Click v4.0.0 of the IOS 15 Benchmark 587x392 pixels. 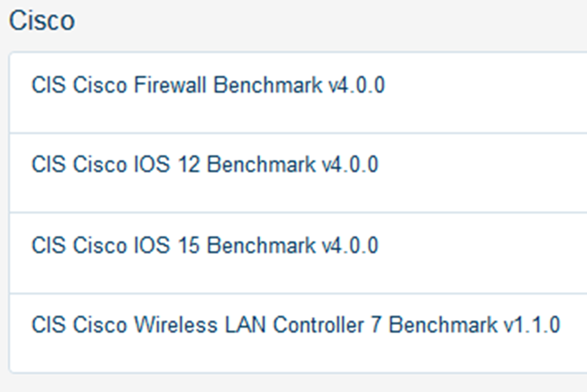point(350,246)
